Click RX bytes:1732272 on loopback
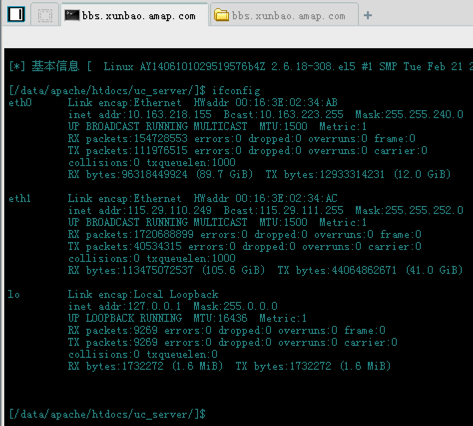The image size is (473, 426). click(116, 366)
